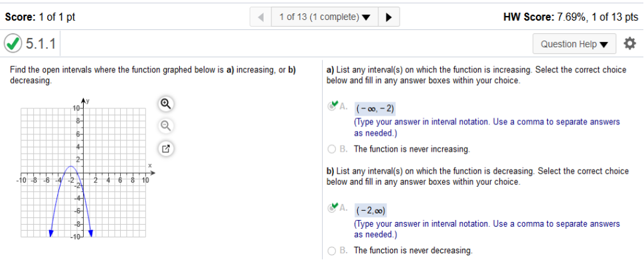Click the (-2, ∞) answer box
The height and width of the screenshot is (260, 644).
[x=370, y=211]
